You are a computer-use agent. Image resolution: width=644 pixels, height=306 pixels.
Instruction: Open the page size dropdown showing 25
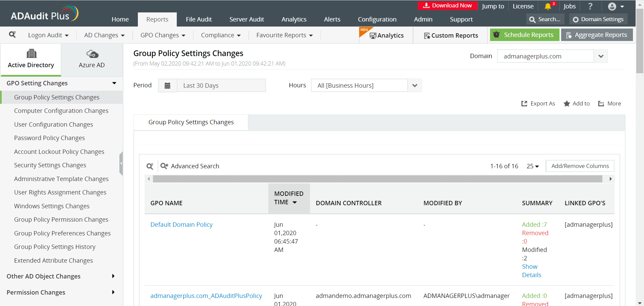532,166
